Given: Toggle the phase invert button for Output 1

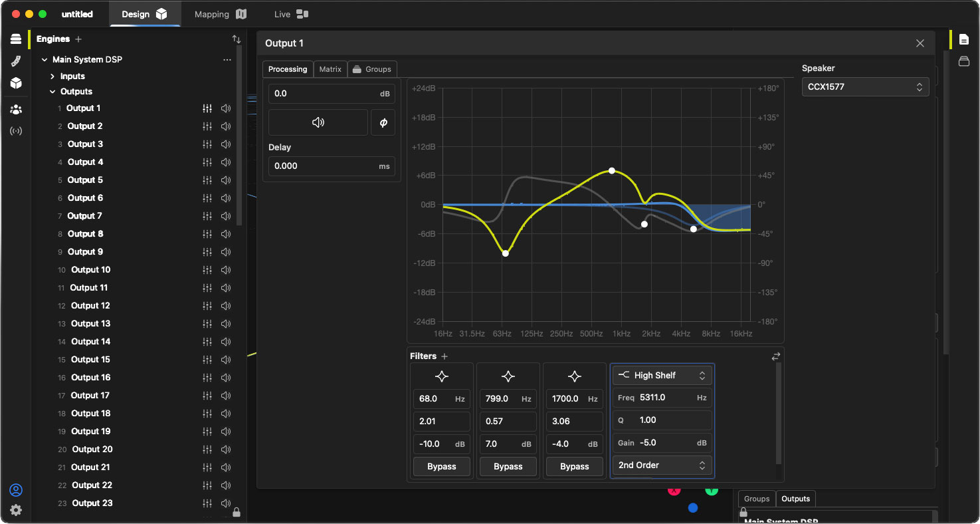Looking at the screenshot, I should point(383,122).
